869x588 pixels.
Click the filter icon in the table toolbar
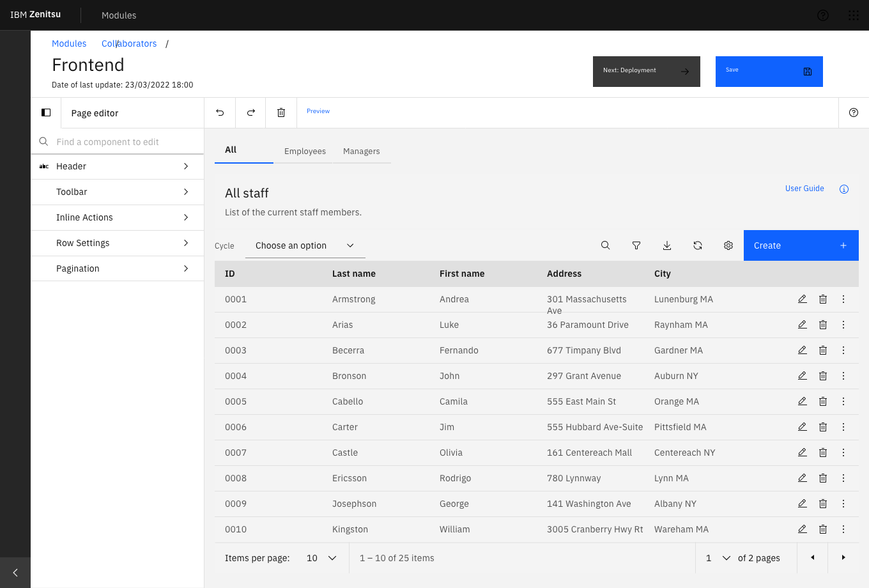[x=636, y=245]
